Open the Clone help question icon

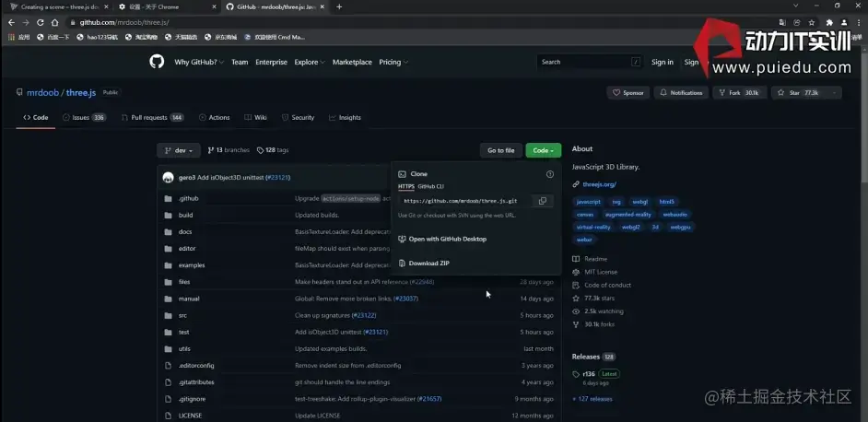tap(550, 174)
